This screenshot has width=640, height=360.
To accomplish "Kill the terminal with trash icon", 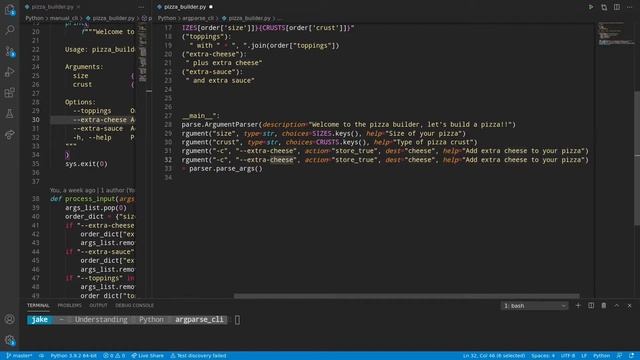I will click(604, 305).
